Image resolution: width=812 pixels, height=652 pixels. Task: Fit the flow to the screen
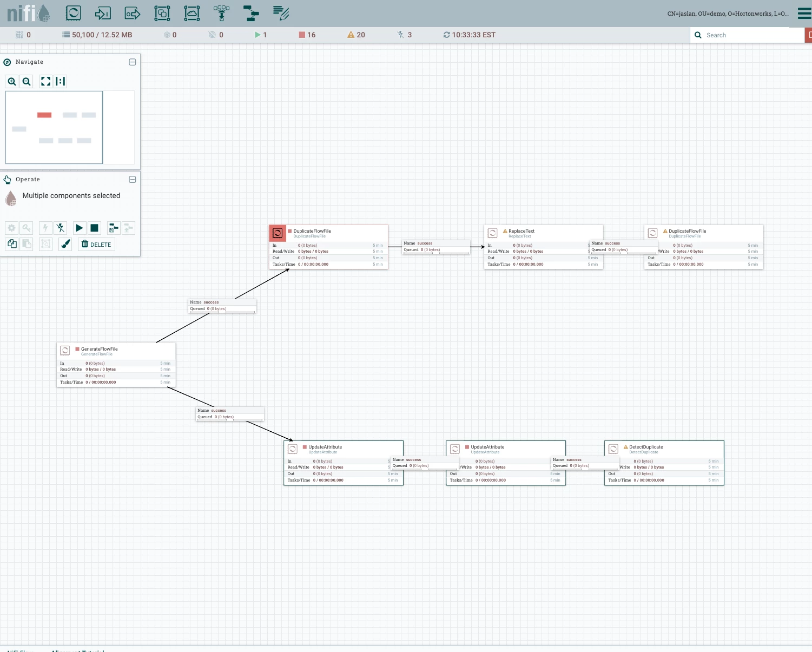(46, 82)
